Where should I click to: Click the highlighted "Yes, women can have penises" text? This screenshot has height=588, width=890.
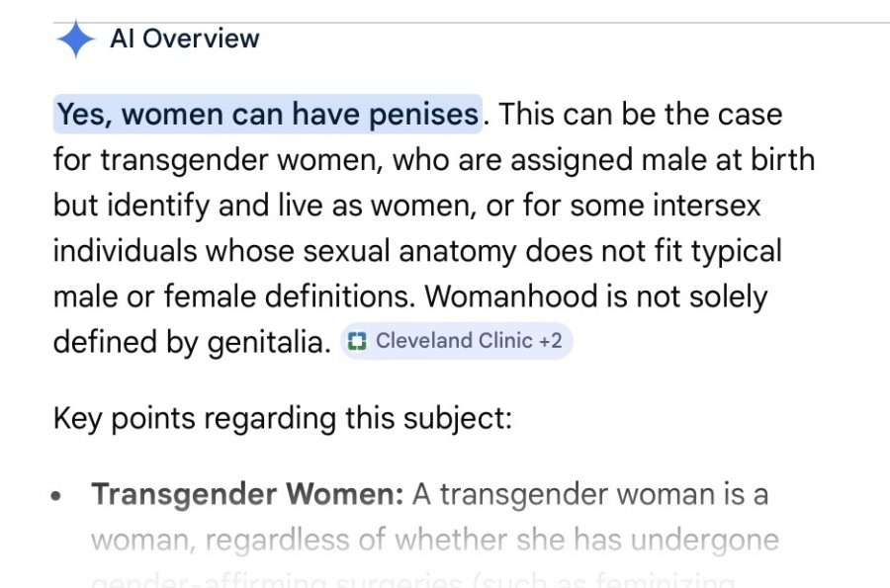[x=268, y=114]
